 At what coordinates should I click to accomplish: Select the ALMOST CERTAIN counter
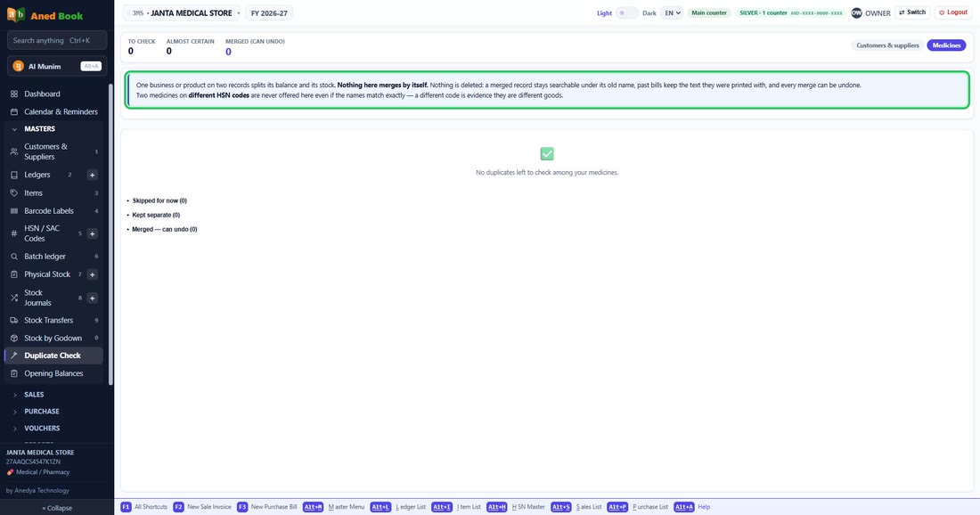click(x=190, y=46)
